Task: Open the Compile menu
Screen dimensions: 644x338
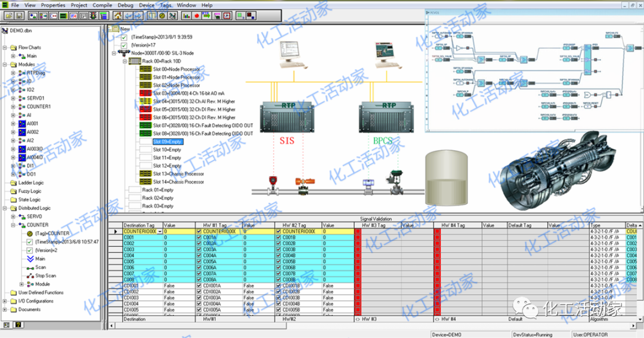Action: click(x=103, y=5)
